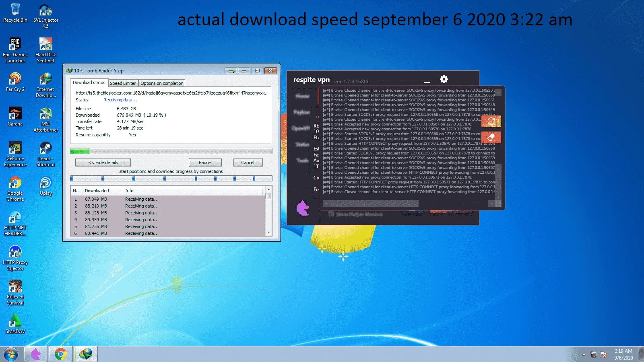Click the Windows Start orb
Image resolution: width=644 pixels, height=362 pixels.
coord(11,354)
